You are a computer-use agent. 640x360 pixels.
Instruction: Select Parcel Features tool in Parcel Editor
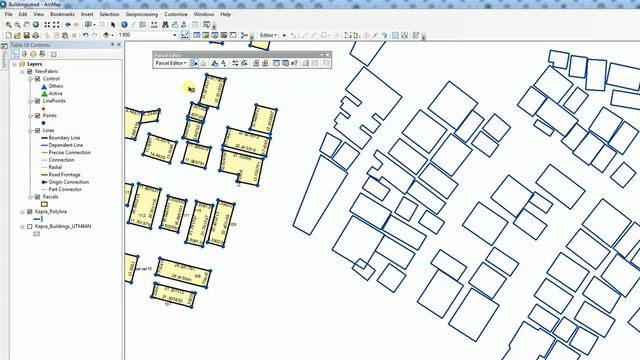(x=194, y=63)
